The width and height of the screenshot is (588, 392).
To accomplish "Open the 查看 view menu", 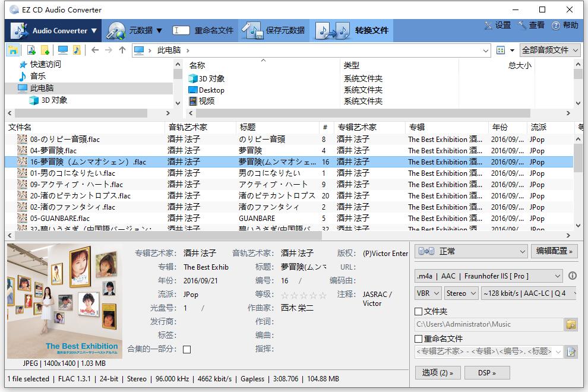I will pyautogui.click(x=532, y=25).
